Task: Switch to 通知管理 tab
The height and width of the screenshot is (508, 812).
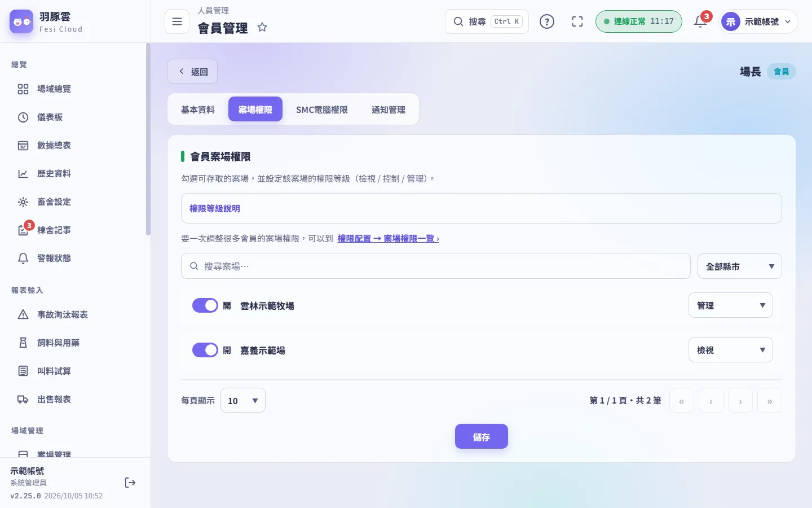Action: tap(389, 110)
